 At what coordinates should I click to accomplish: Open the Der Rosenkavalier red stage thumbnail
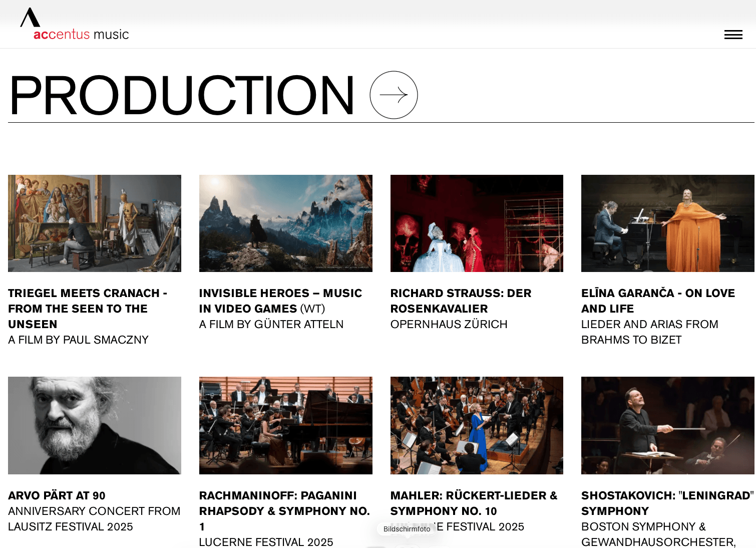(x=477, y=223)
